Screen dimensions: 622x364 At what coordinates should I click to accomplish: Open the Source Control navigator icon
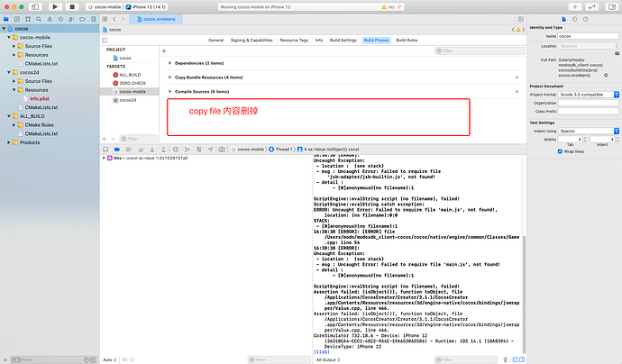17,19
